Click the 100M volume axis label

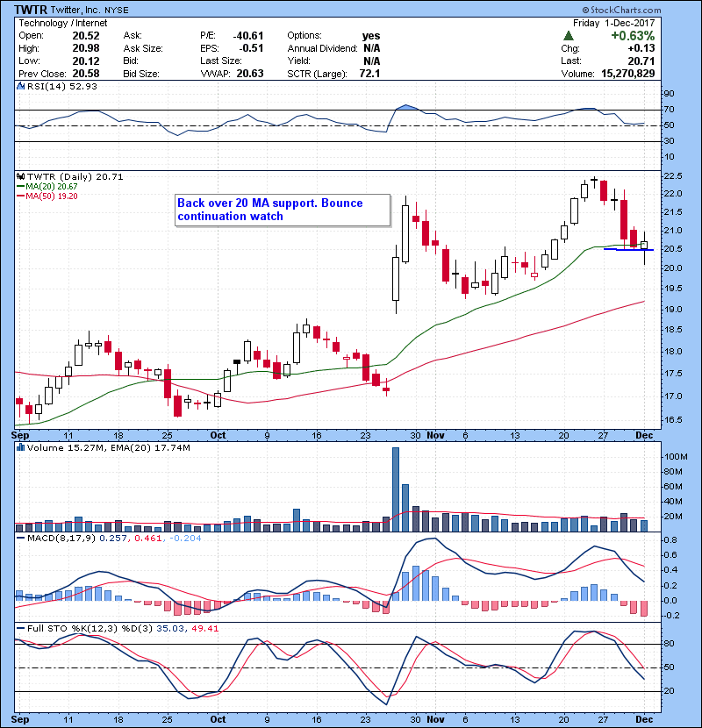pyautogui.click(x=676, y=456)
